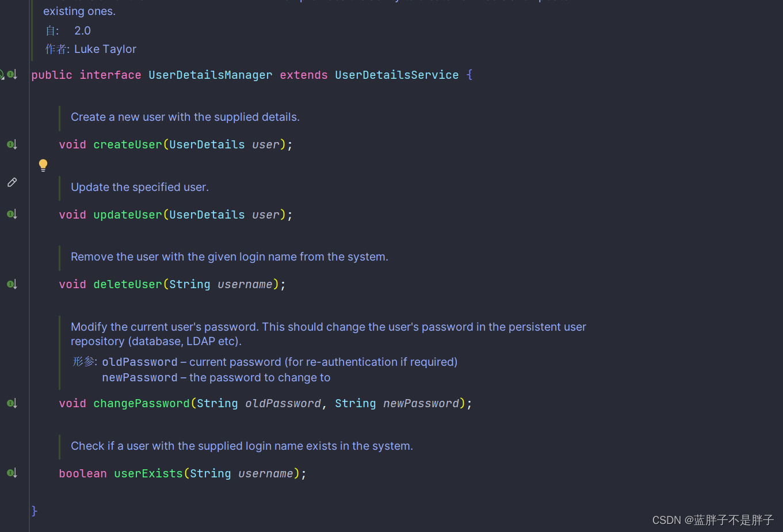
Task: Click the newPassword parameter in changePassword signature
Action: [x=421, y=403]
